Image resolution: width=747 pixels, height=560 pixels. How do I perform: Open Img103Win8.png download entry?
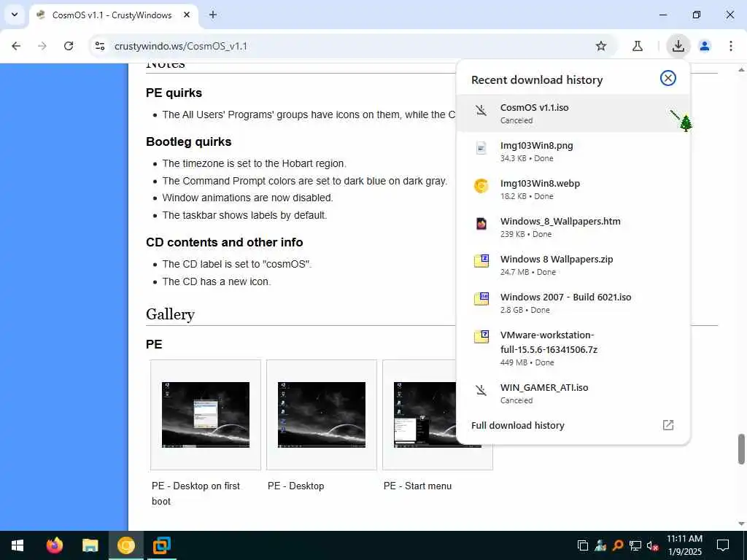coord(573,152)
